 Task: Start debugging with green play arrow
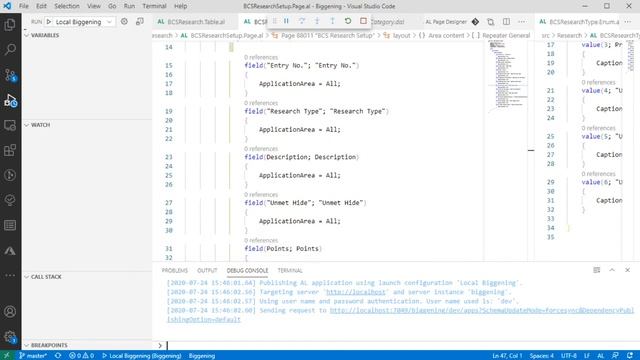tap(49, 22)
